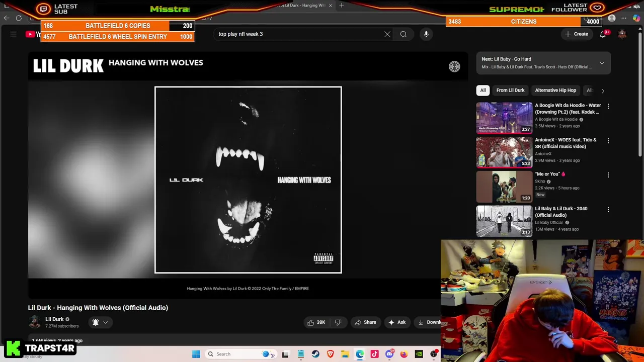Open a new browser tab
644x362 pixels.
(342, 6)
